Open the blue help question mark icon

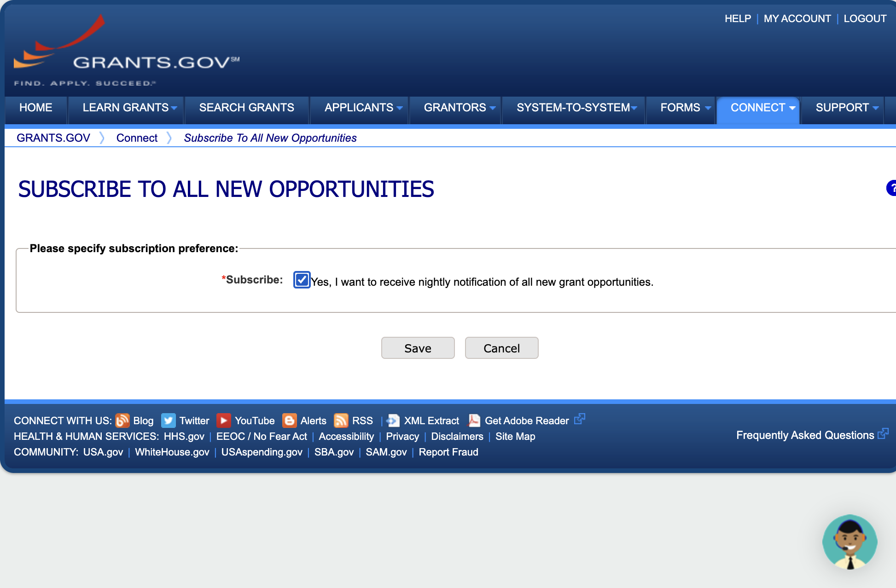tap(891, 188)
